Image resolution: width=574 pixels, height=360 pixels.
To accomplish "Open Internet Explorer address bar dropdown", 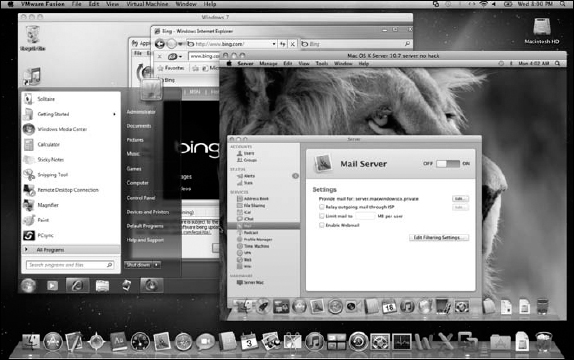I will [274, 44].
